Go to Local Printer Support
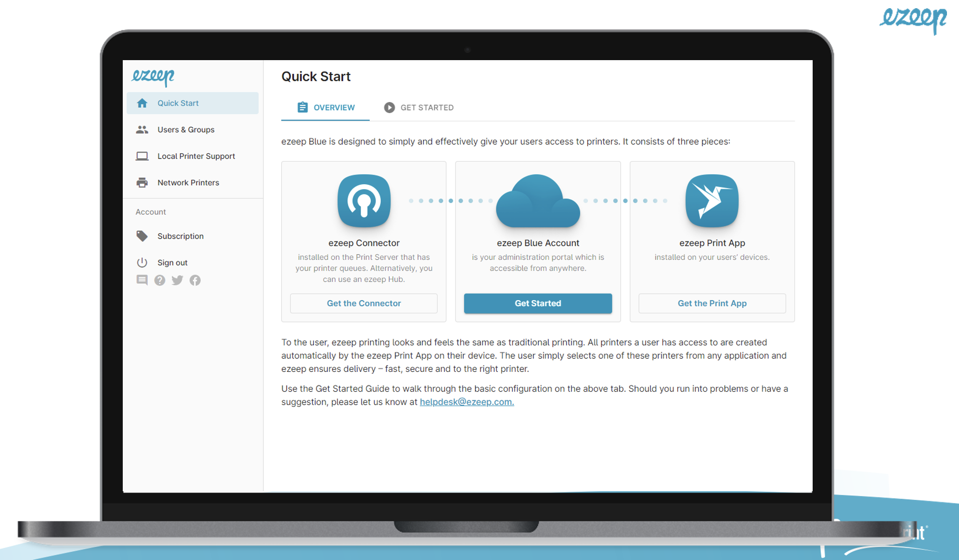Screen dimensions: 959x560 point(196,156)
